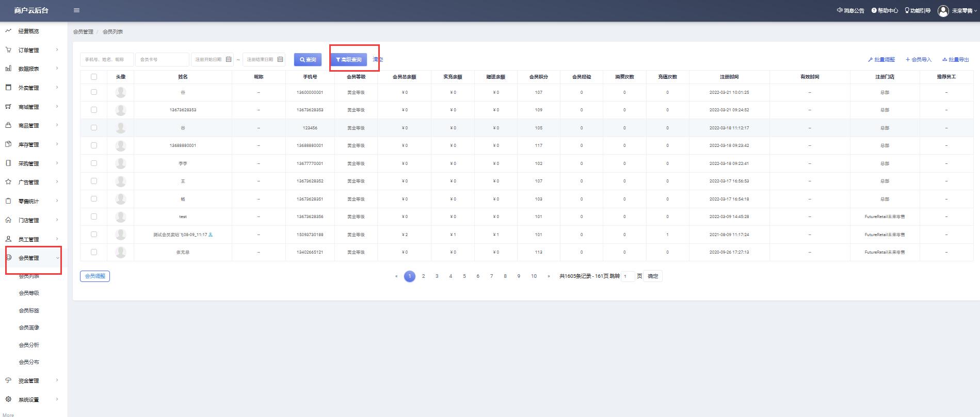Click the 确定 jump-page button
The image size is (980, 417).
pos(653,276)
